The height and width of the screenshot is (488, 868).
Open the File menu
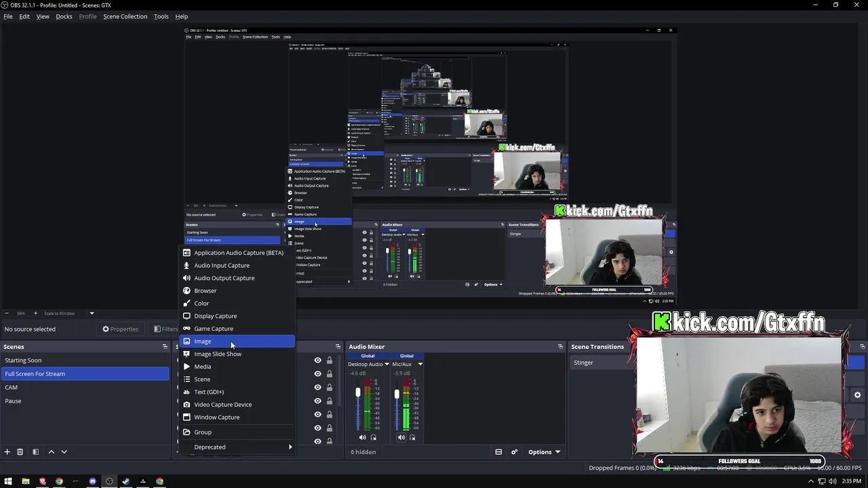(8, 16)
